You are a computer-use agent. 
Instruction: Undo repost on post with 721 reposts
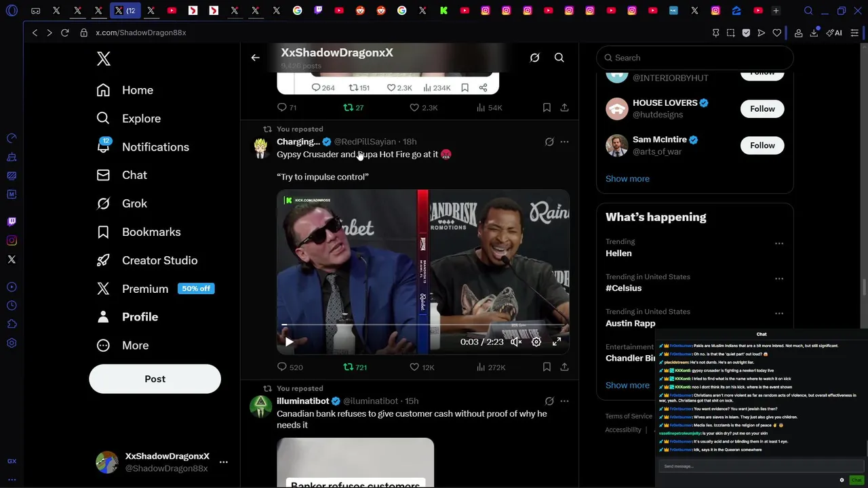[x=355, y=367]
